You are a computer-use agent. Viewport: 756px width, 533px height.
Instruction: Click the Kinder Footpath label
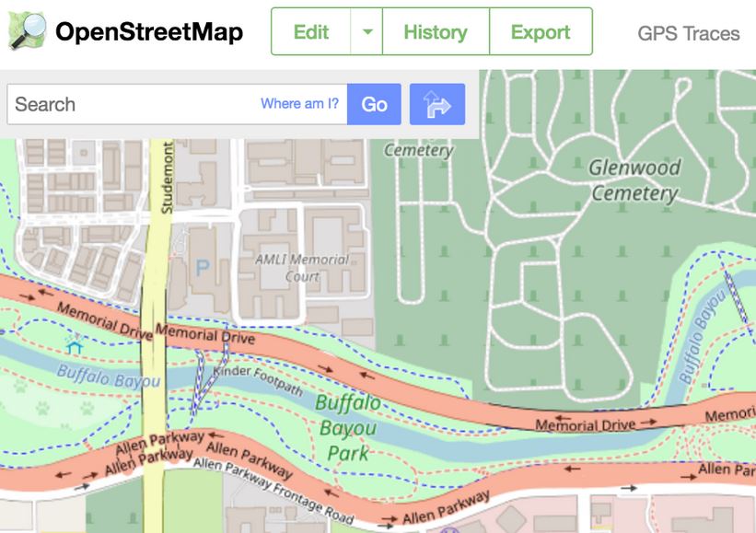[x=257, y=381]
